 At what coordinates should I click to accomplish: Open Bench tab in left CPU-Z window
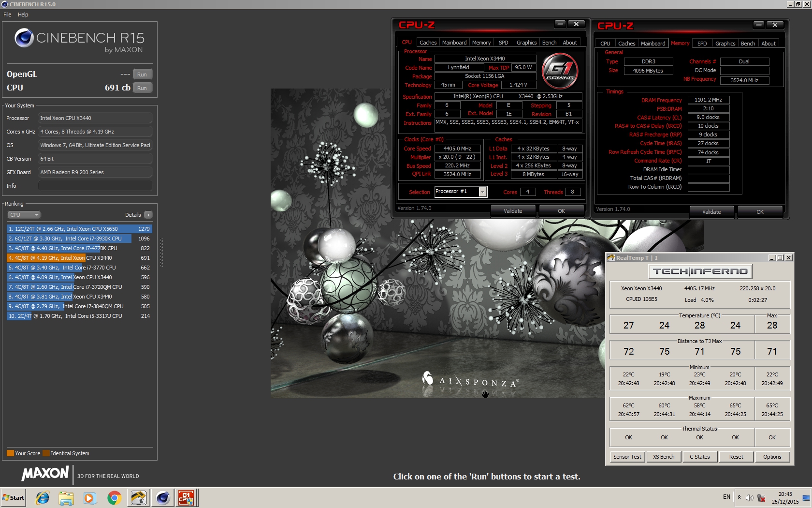point(549,43)
